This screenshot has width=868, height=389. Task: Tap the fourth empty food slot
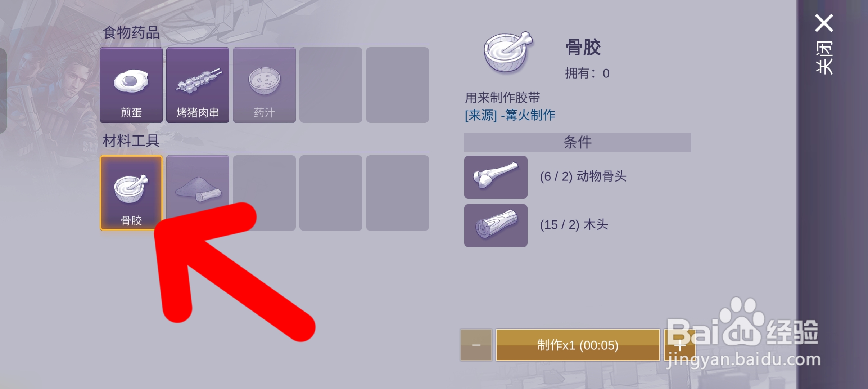[x=331, y=85]
